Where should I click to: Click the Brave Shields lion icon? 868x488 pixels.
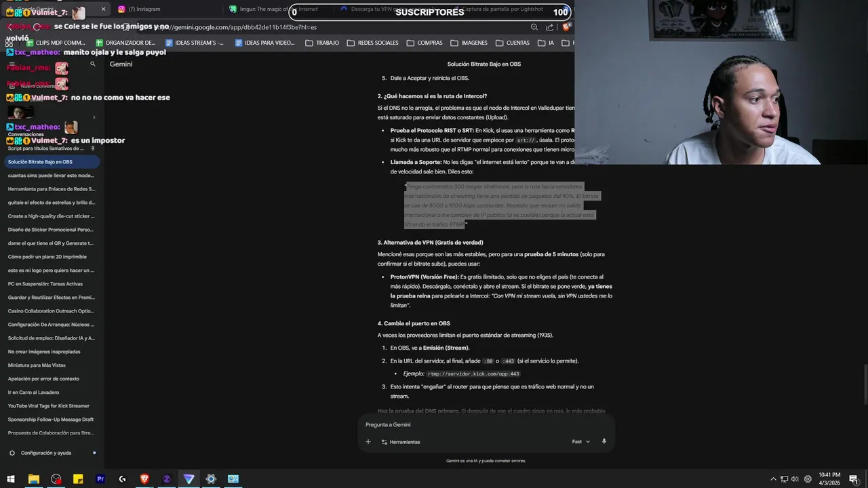566,27
